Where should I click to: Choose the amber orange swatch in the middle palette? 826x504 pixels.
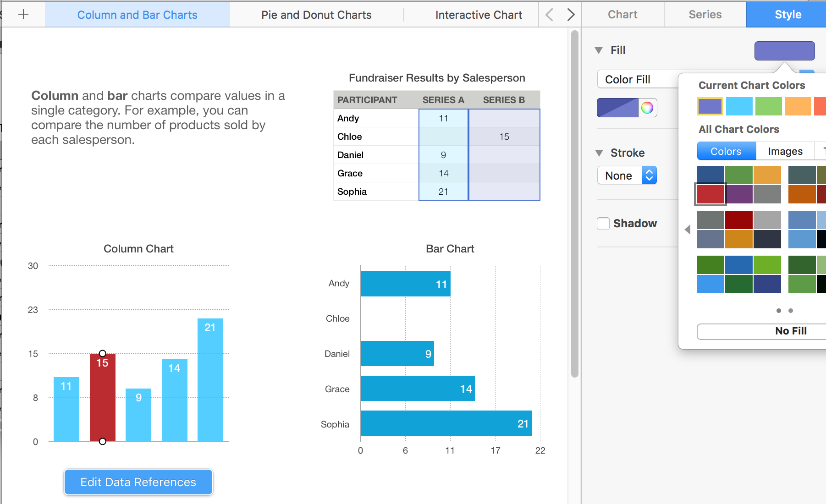(739, 239)
